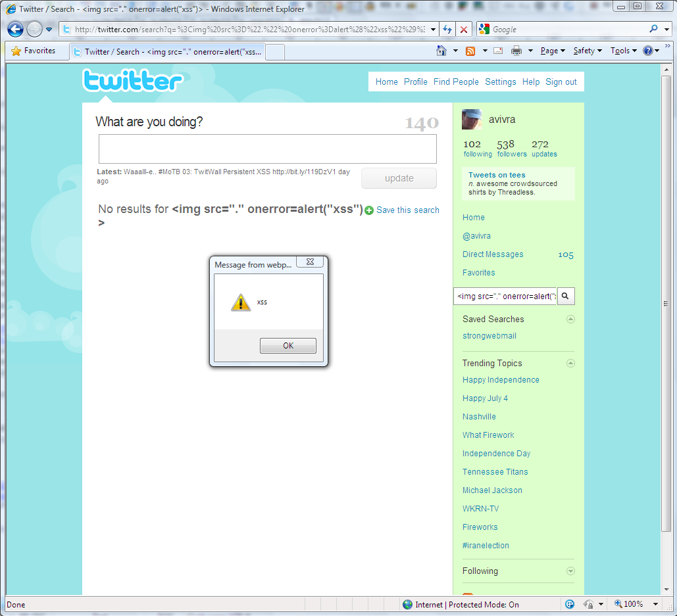Viewport: 677px width, 616px height.
Task: Click the Twitter logo
Action: [x=133, y=80]
